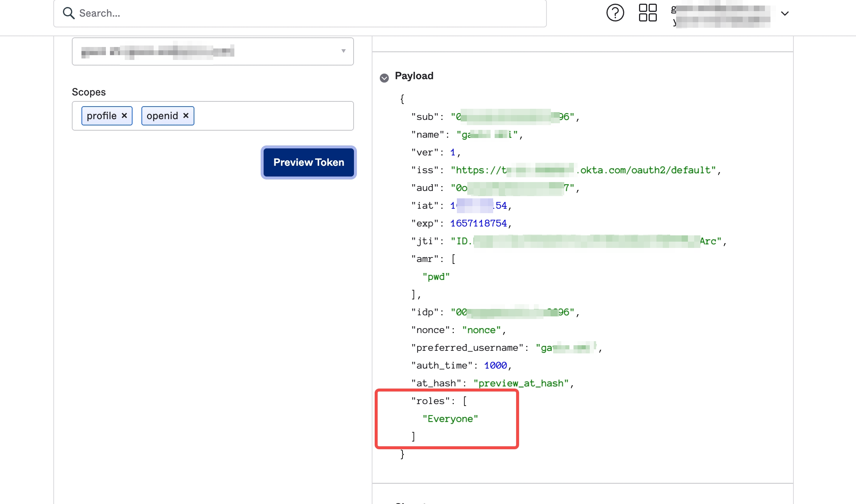Select the openid scope tag label
Viewport: 856px width, 504px height.
(162, 116)
